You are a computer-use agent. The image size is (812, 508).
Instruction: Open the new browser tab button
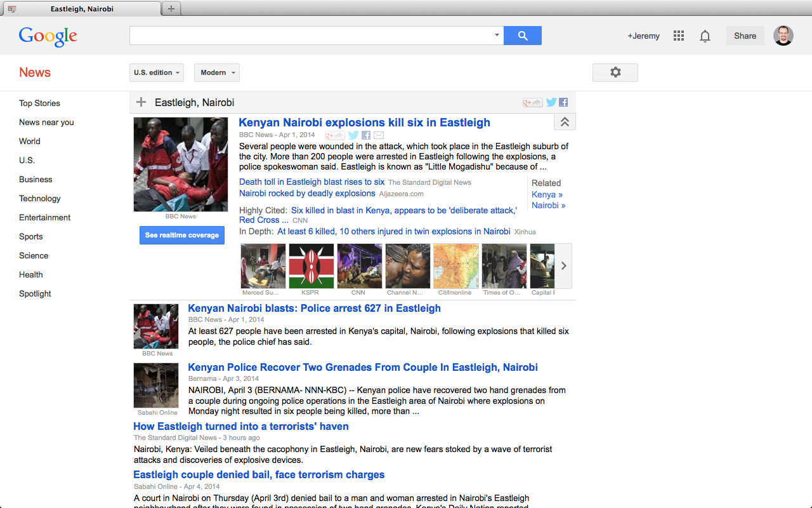171,8
